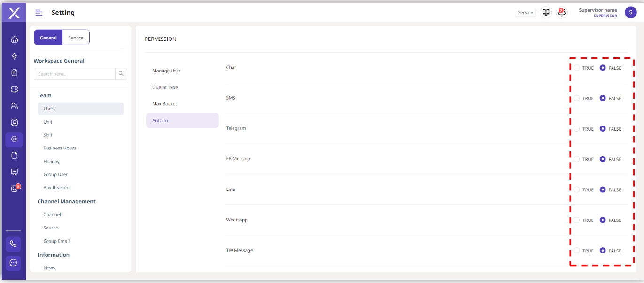Click the settings gear sidebar icon
The width and height of the screenshot is (644, 283).
coord(14,139)
